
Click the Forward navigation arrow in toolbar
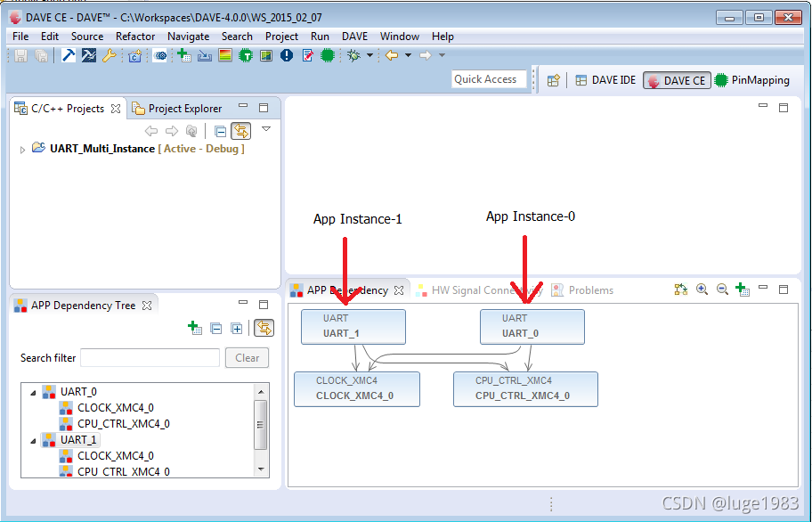[x=426, y=55]
